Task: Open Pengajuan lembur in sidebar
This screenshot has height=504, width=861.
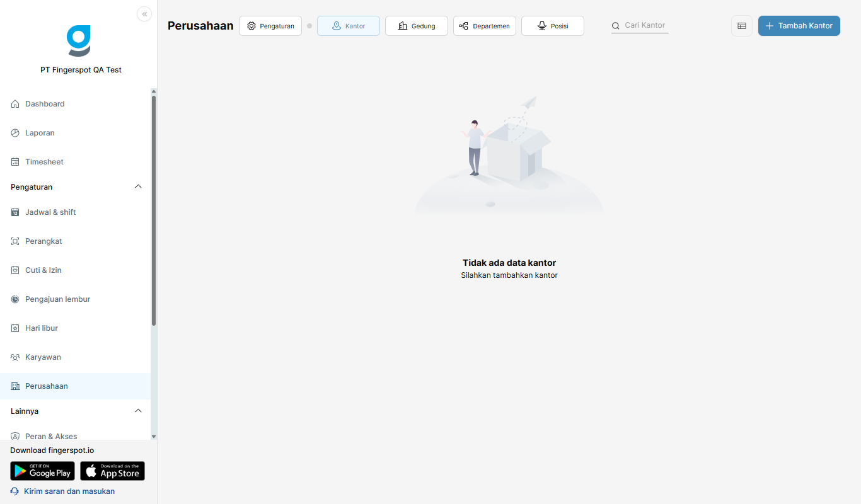Action: (x=75, y=299)
